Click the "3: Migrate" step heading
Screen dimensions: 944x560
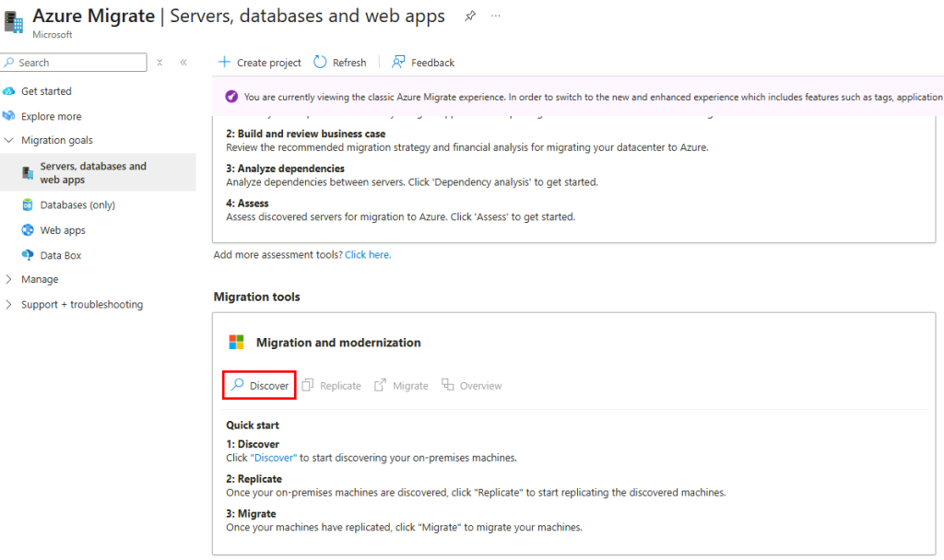(x=251, y=514)
